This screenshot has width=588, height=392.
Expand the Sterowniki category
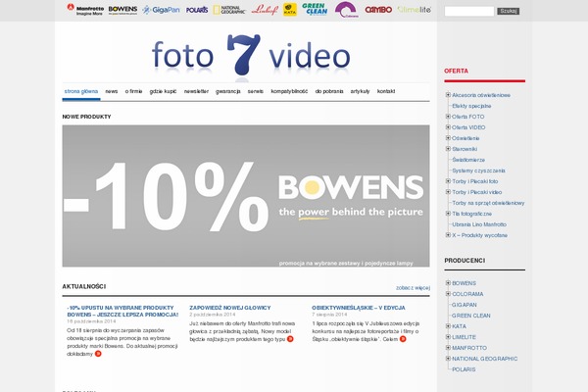pyautogui.click(x=448, y=149)
